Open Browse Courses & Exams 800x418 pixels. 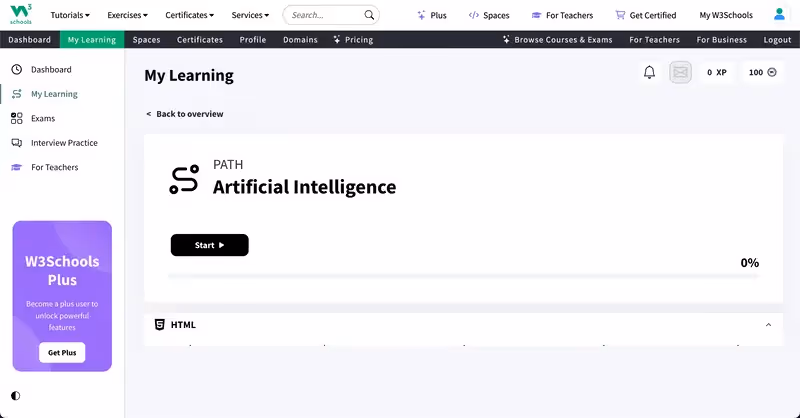pyautogui.click(x=557, y=40)
